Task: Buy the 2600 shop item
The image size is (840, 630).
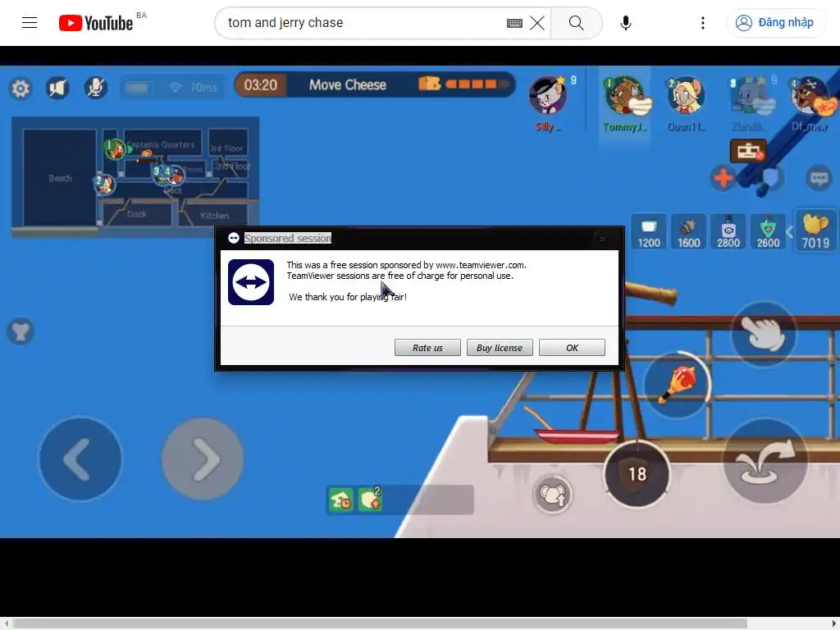Action: 768,232
